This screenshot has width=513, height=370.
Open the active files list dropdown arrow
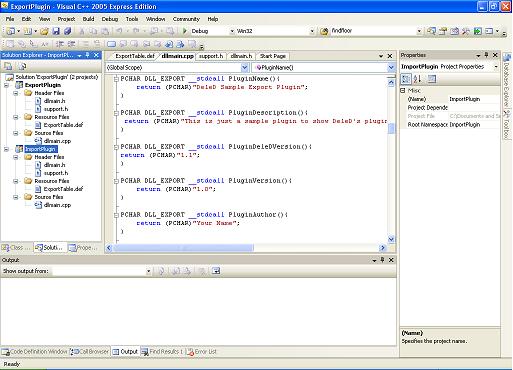pos(381,56)
